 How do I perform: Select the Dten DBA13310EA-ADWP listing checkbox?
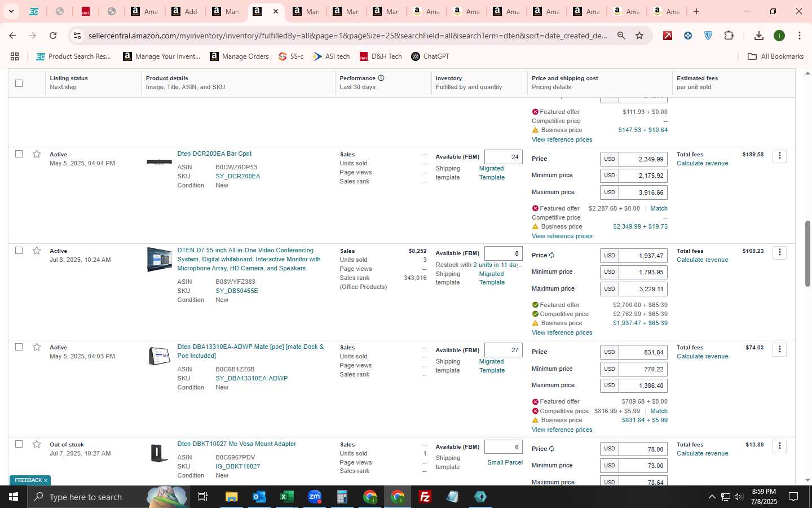[x=19, y=347]
